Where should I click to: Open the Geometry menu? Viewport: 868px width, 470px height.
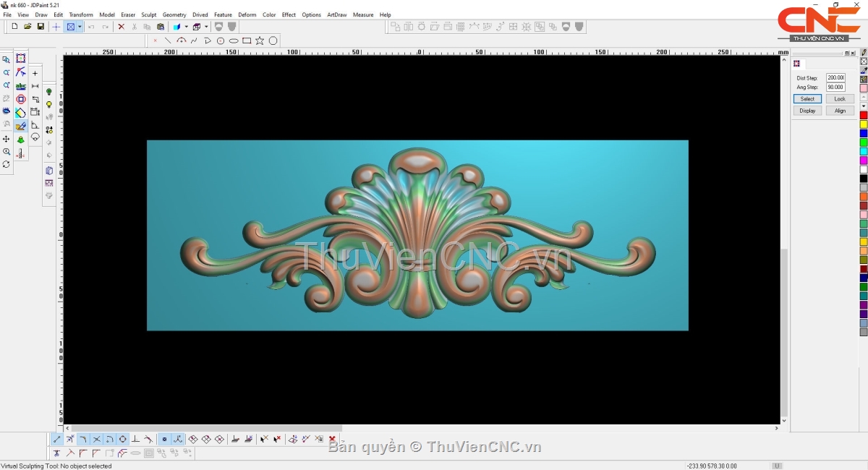174,14
